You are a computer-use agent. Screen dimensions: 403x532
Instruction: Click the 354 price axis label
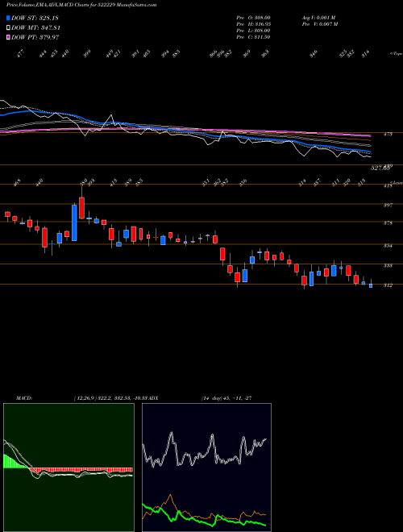click(388, 246)
